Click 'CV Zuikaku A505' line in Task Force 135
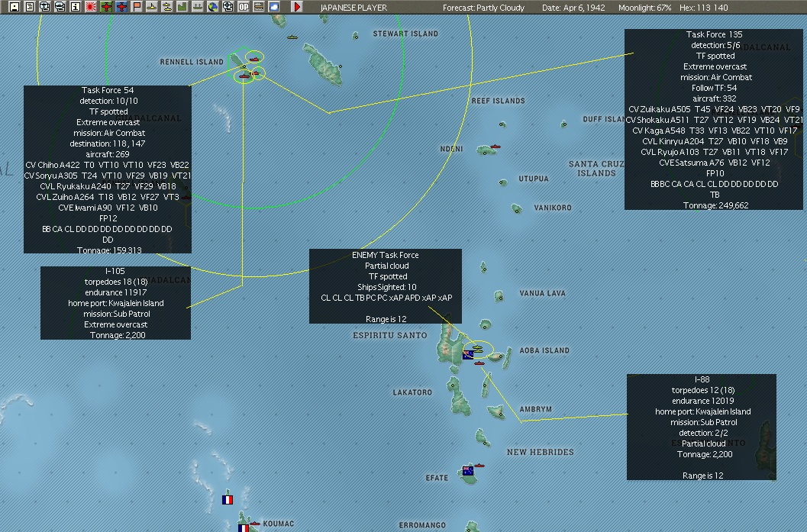 (714, 109)
